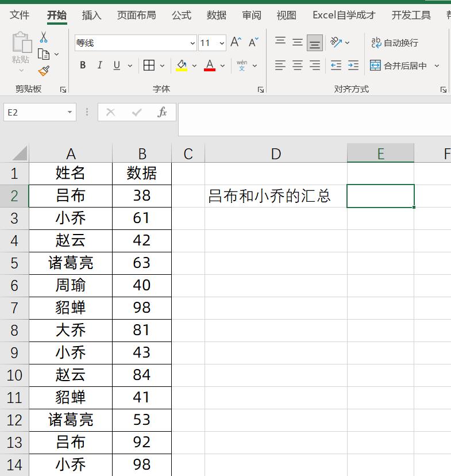The image size is (451, 476).
Task: Open the text orientation dropdown arrow
Action: click(x=347, y=43)
